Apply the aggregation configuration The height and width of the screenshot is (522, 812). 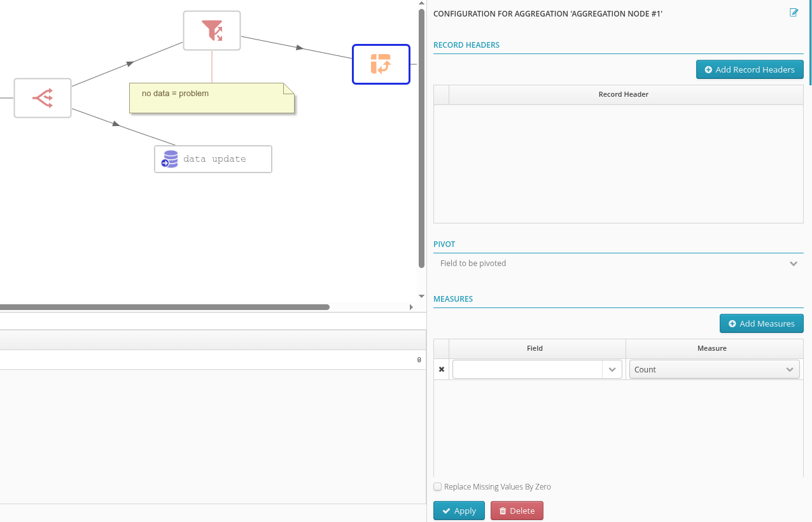[x=459, y=511]
